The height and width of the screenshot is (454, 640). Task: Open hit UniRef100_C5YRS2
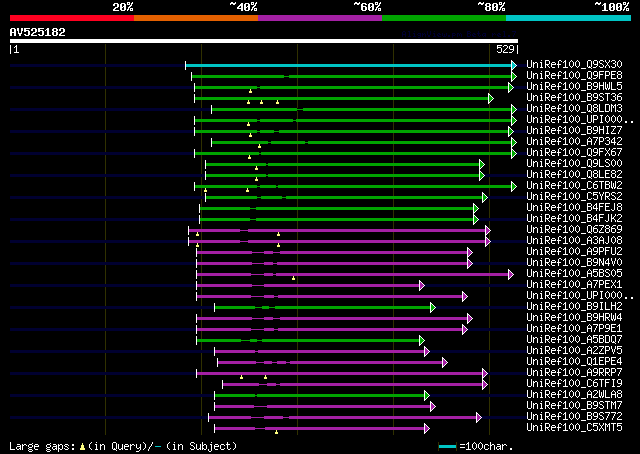[574, 196]
